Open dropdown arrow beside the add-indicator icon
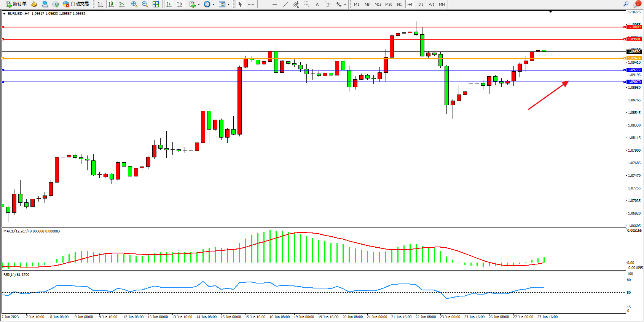Screen dimensions: 644x322 [x=199, y=5]
